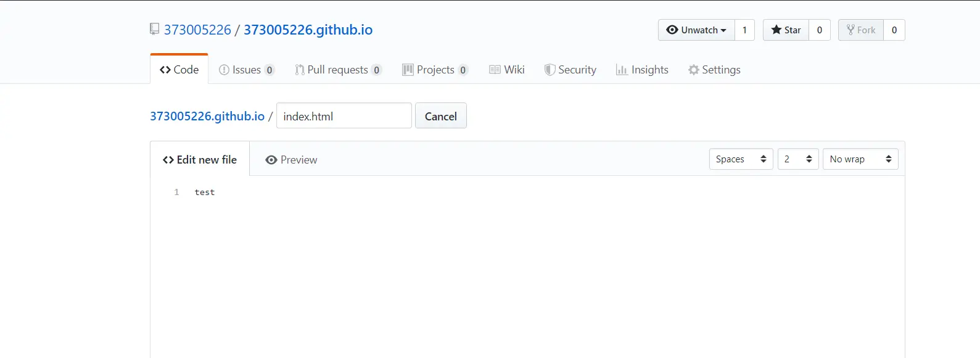The width and height of the screenshot is (980, 358).
Task: Click the 373005226 user profile link
Action: (197, 30)
